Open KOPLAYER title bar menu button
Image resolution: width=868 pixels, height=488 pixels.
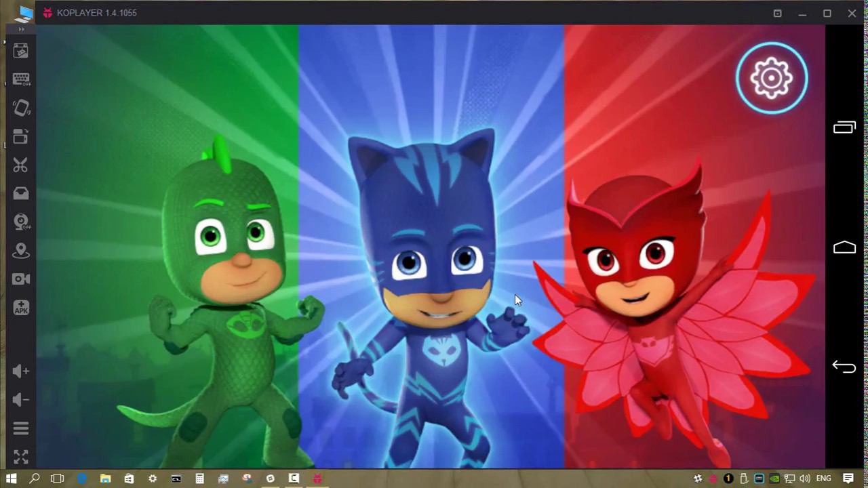778,13
